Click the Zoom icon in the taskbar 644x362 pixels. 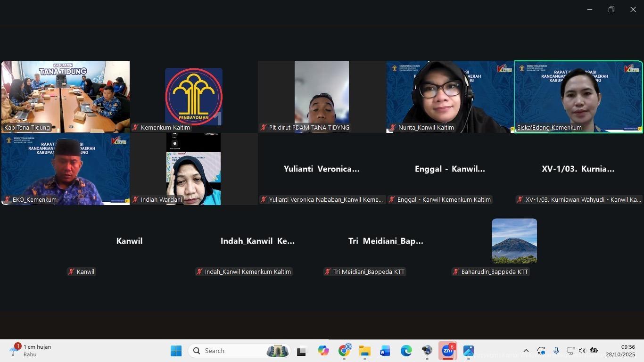[x=447, y=351]
